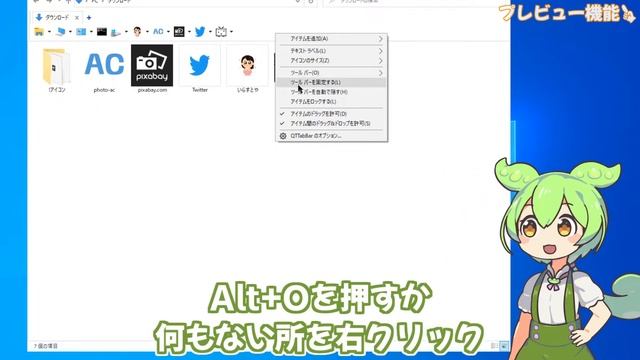Open the small pixabay camera toolbar icon
The image size is (640, 360).
(179, 31)
